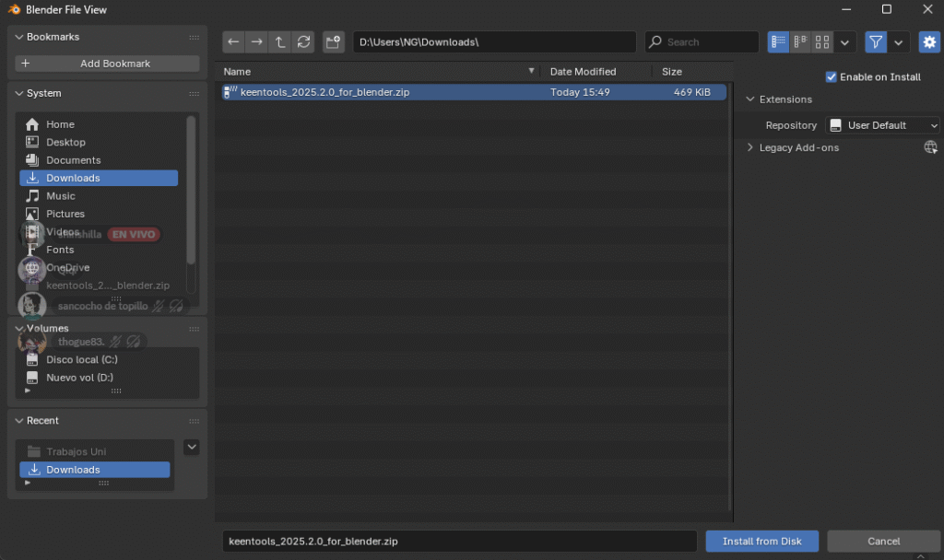Maximize the Blender File View window
The image size is (944, 560).
887,9
